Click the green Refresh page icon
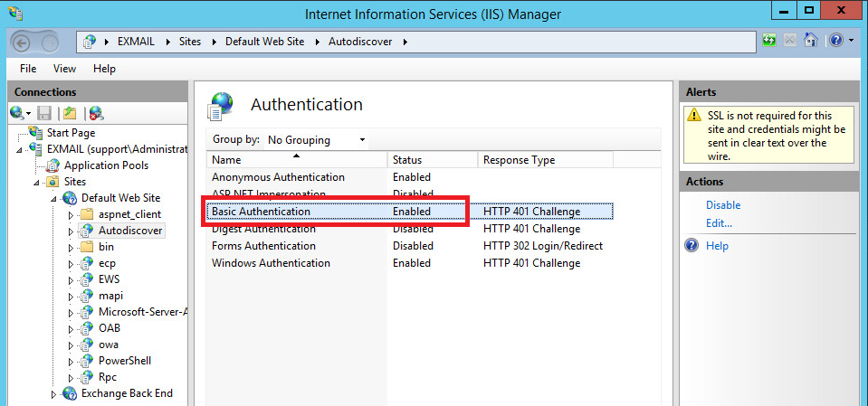 point(769,41)
